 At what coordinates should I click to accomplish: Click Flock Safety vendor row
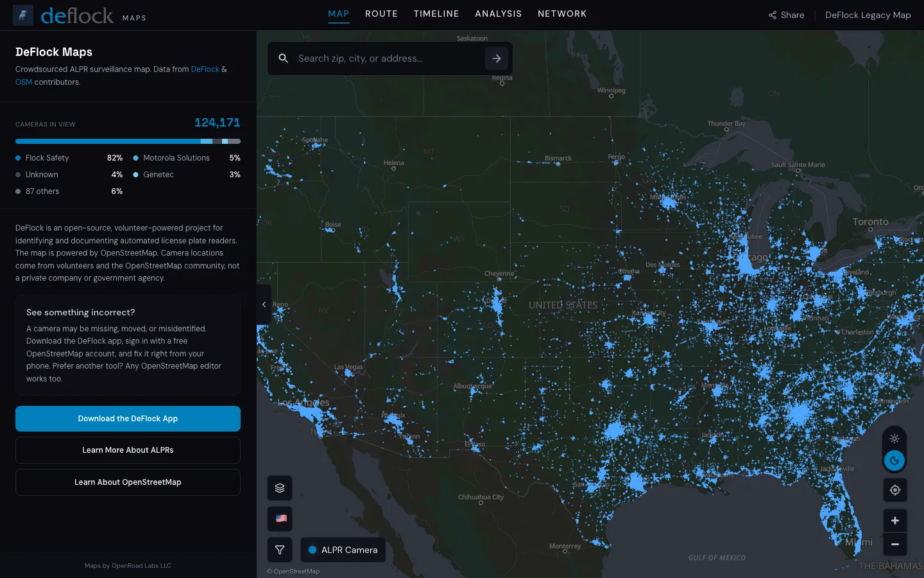click(x=69, y=158)
